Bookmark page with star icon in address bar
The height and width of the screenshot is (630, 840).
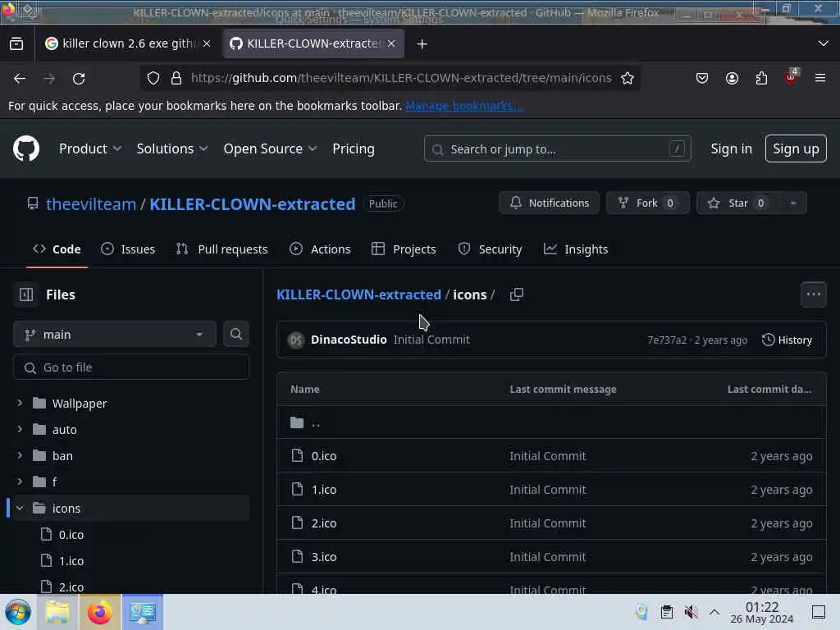628,78
